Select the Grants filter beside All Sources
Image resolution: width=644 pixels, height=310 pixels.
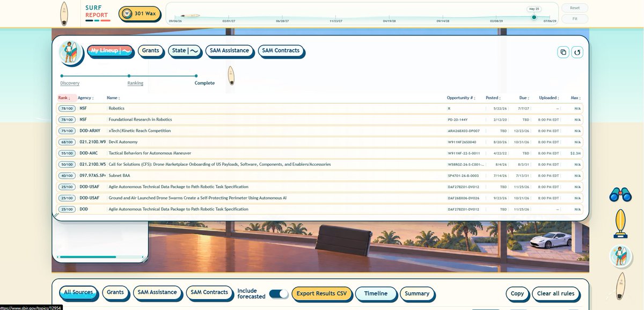tap(115, 293)
